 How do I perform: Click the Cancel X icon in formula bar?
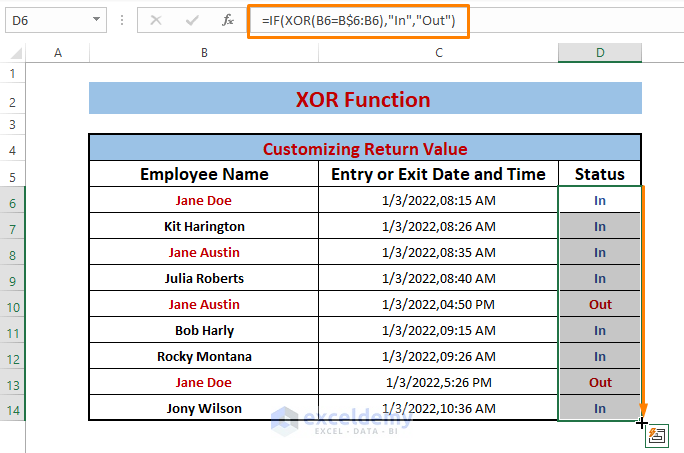[156, 20]
